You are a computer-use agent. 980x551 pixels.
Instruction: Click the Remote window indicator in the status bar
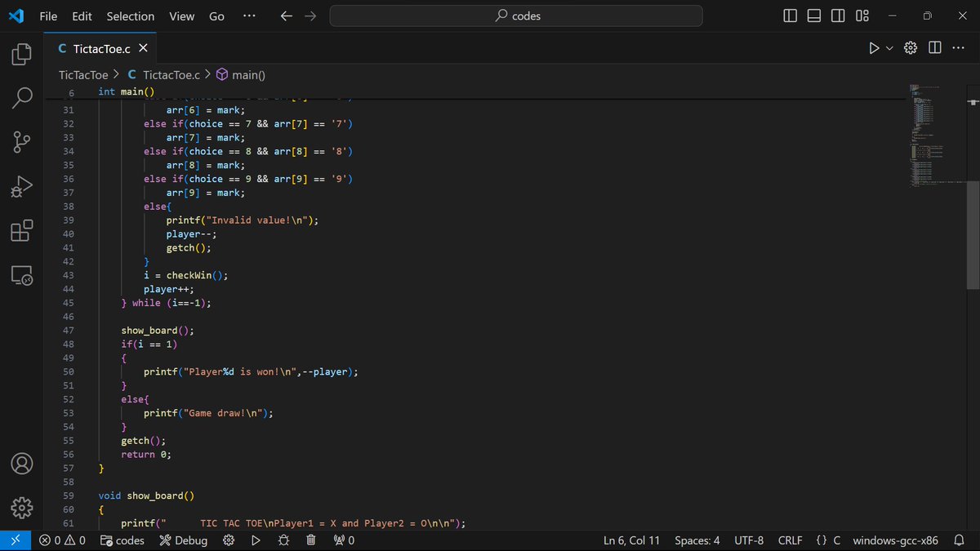tap(15, 540)
